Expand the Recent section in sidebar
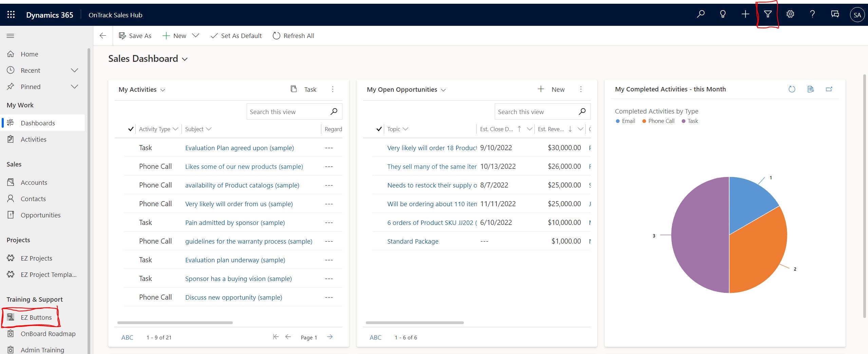This screenshot has height=354, width=868. click(74, 70)
